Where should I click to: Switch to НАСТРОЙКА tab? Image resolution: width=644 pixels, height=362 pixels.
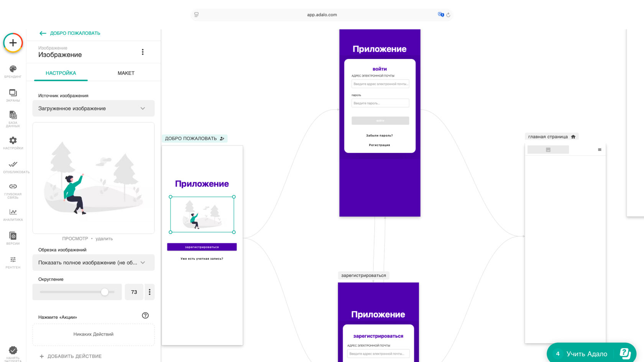coord(61,73)
